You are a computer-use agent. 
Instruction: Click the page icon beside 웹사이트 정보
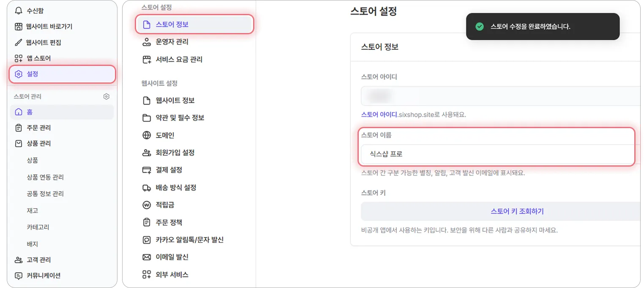point(147,101)
